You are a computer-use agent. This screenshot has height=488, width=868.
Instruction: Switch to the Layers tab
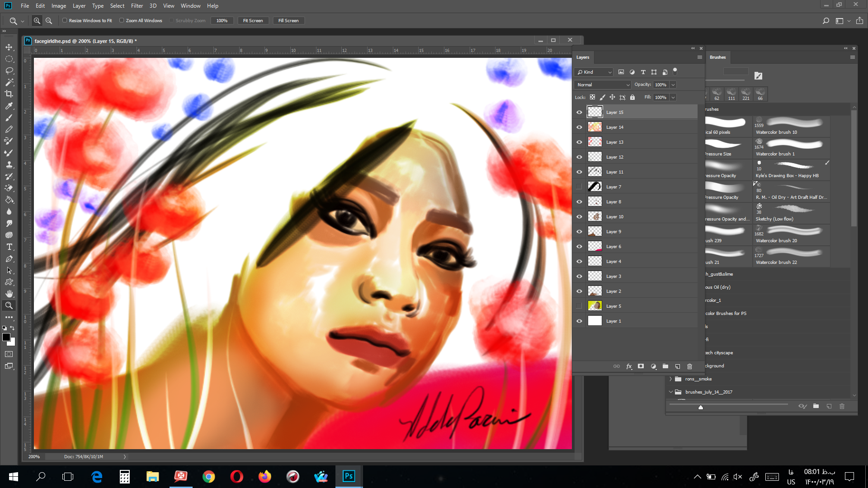click(583, 57)
